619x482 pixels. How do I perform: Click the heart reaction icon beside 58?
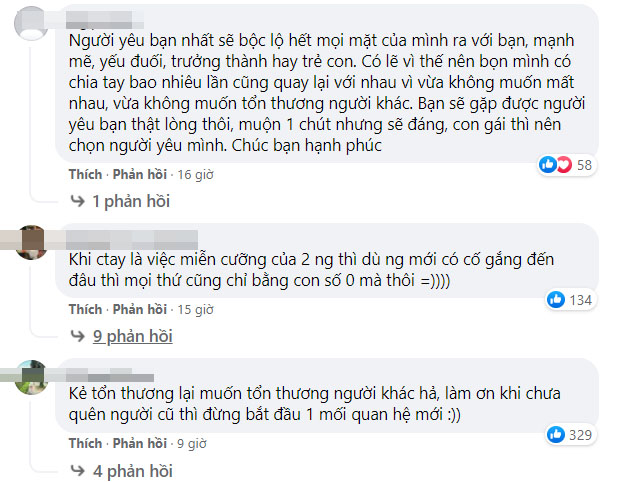(562, 164)
